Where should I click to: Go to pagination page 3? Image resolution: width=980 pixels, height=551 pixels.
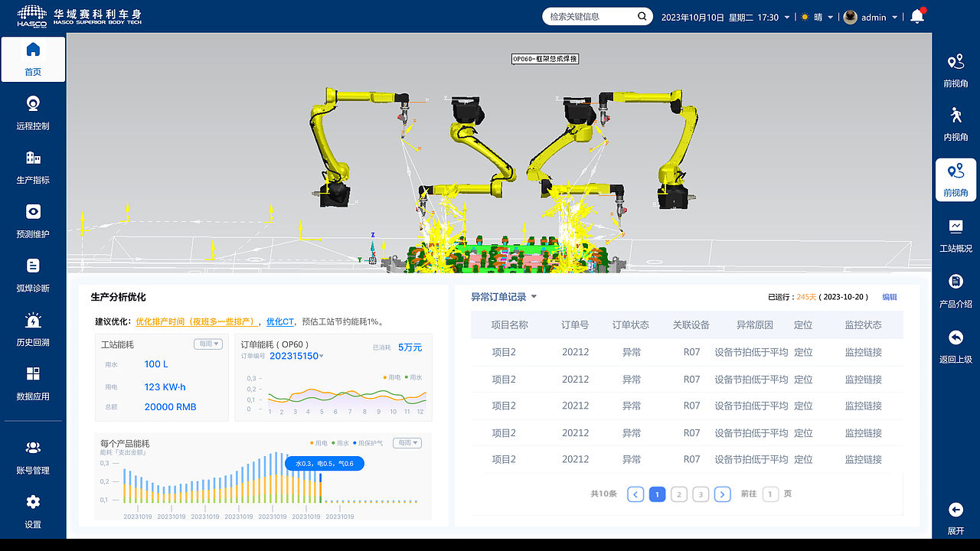[x=701, y=494]
